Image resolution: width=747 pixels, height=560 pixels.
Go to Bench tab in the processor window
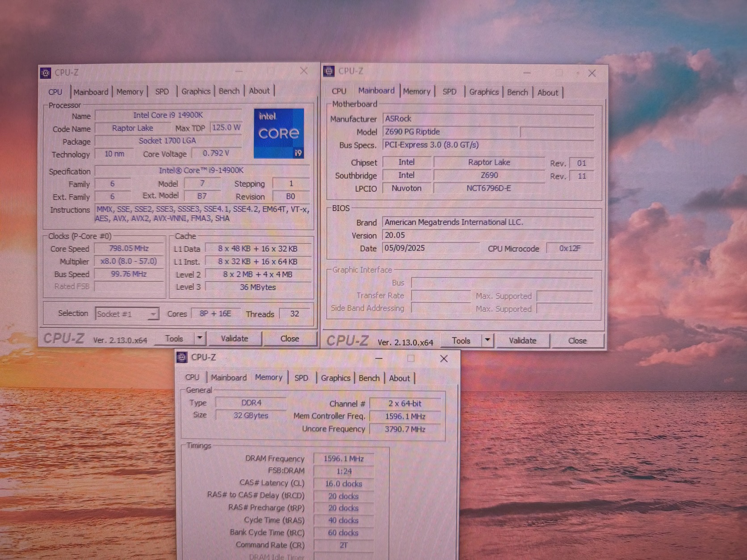229,91
